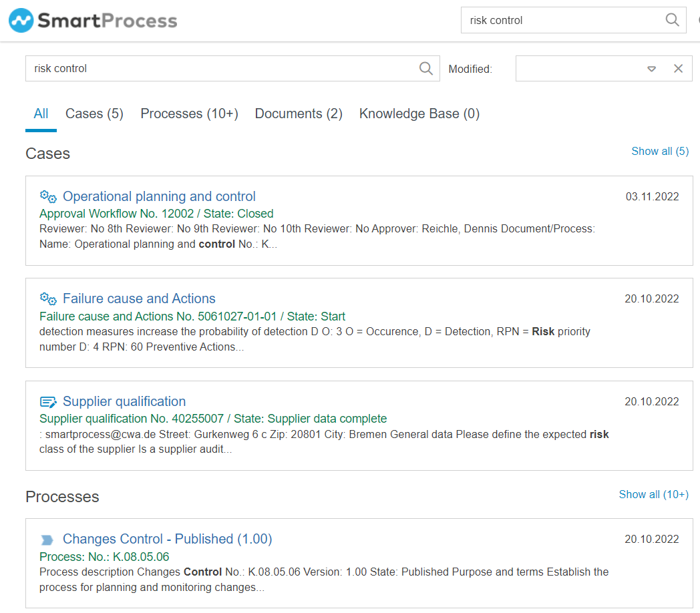Click gears icon beside Operational planning and control
This screenshot has width=700, height=613.
[48, 196]
